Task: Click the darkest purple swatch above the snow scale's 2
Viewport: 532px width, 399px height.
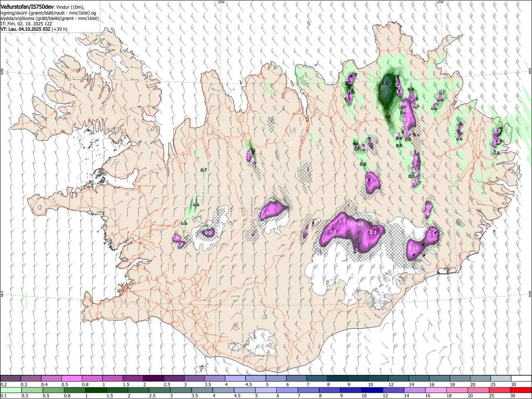Action: pos(153,379)
